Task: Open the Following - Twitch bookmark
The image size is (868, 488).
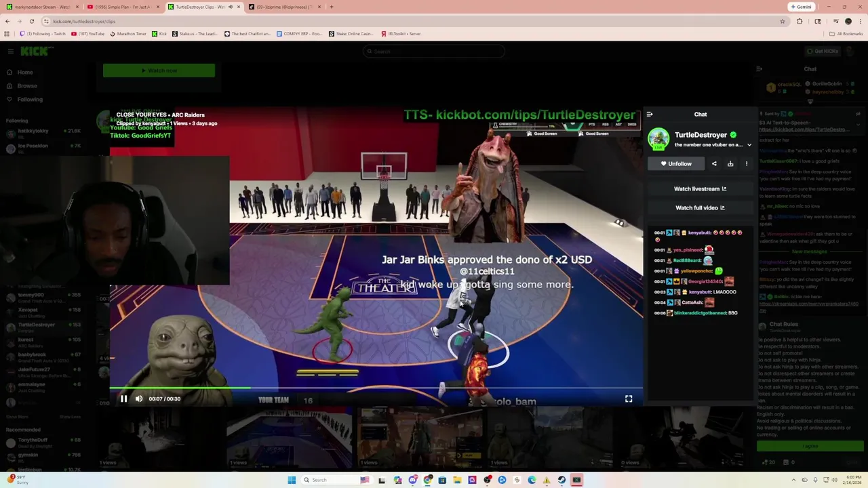Action: pos(43,33)
